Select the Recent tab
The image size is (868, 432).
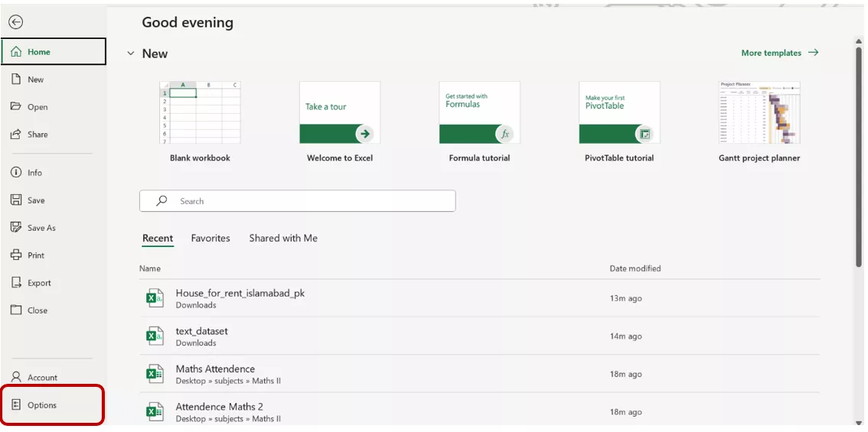click(158, 239)
